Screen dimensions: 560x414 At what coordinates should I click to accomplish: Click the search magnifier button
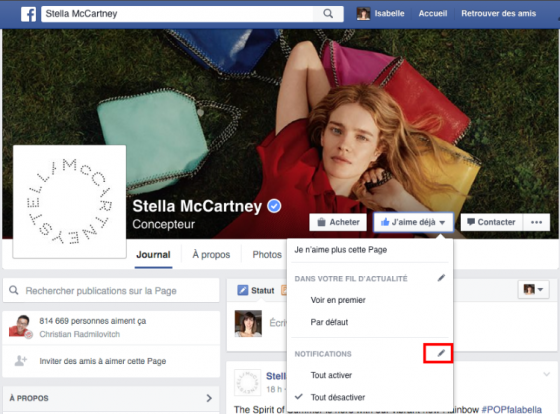(x=328, y=14)
